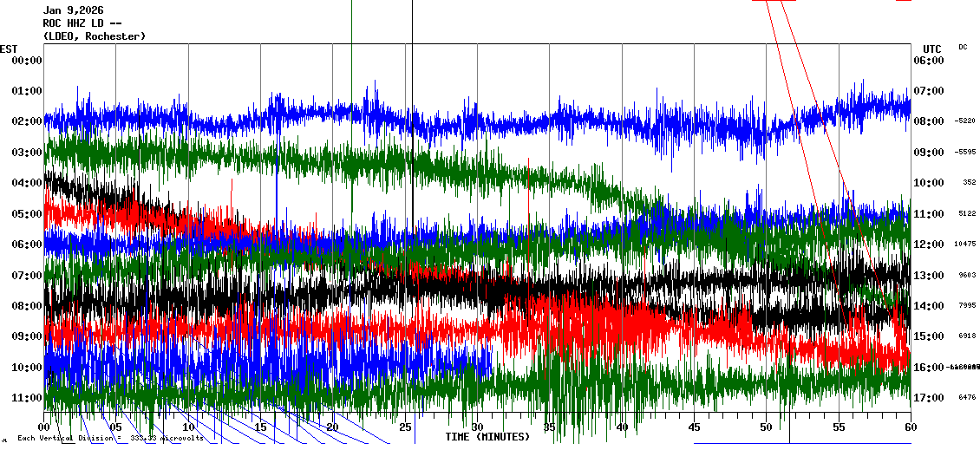Click the TIME (MINUTES) axis title
Screen dimensions: 980x450
pyautogui.click(x=487, y=437)
